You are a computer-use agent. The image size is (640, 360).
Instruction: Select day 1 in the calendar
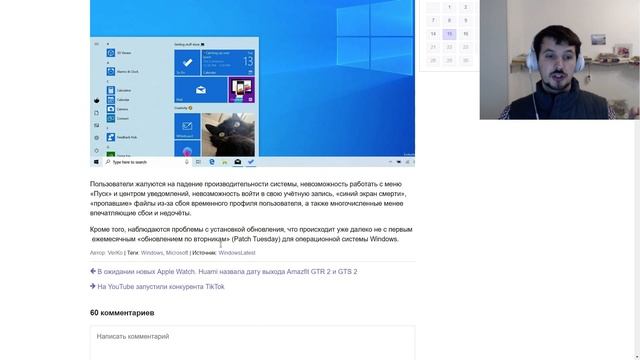(x=449, y=7)
